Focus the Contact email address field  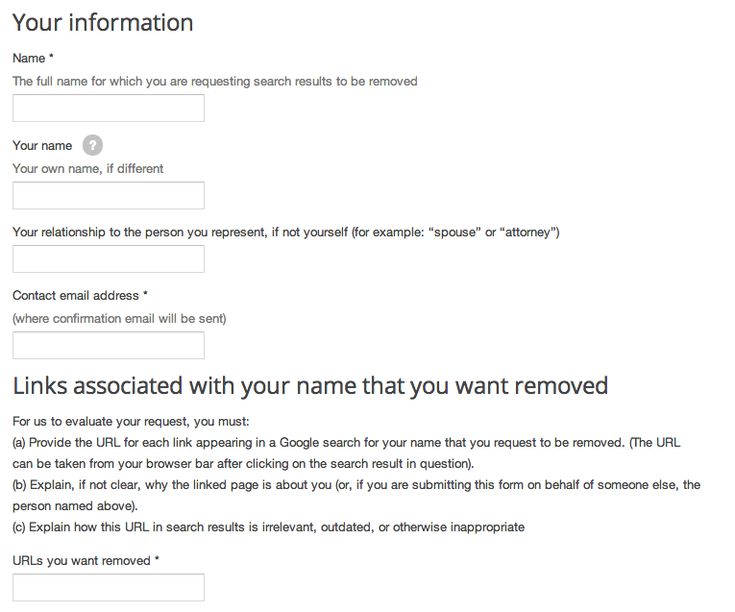(x=108, y=345)
